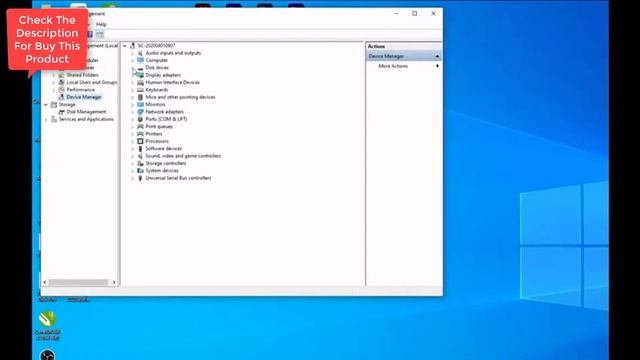640x360 pixels.
Task: Click the Keyboards category icon
Action: click(140, 90)
